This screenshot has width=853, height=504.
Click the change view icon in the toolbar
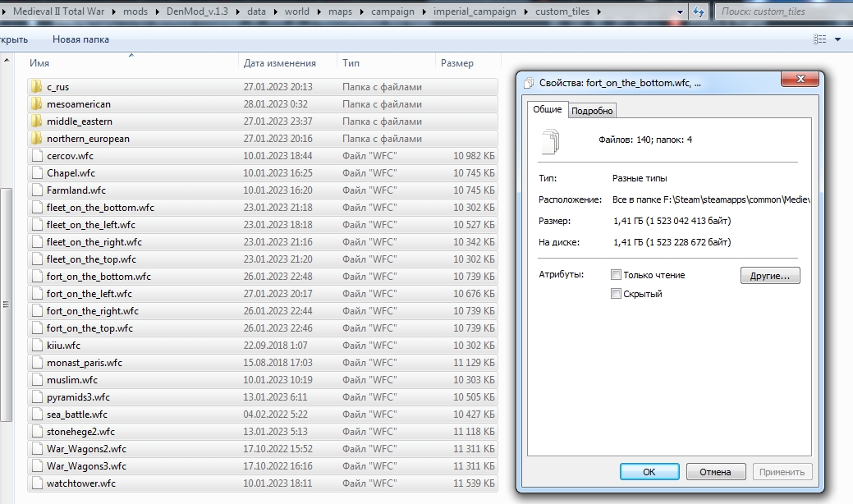point(819,39)
